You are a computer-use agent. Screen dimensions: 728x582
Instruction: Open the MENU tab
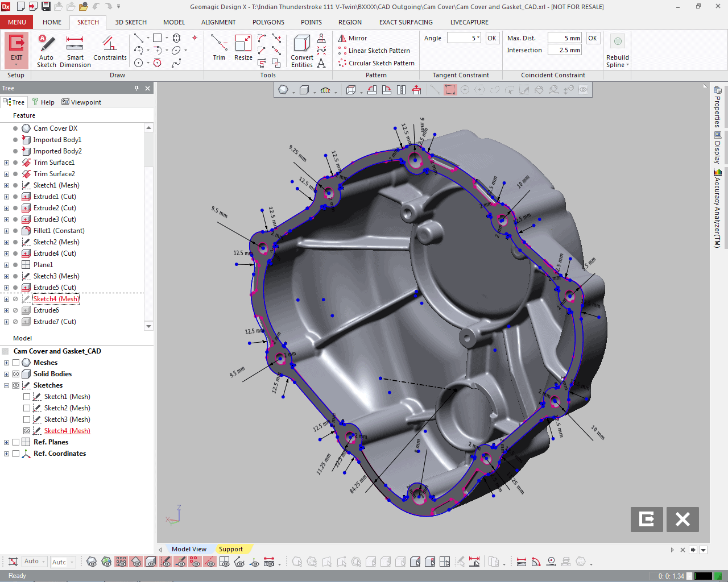pos(17,22)
